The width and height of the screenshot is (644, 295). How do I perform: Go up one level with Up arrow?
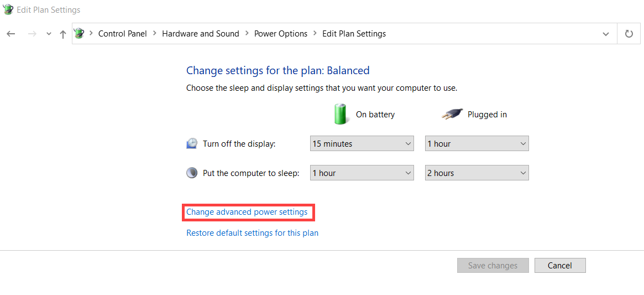[x=63, y=34]
